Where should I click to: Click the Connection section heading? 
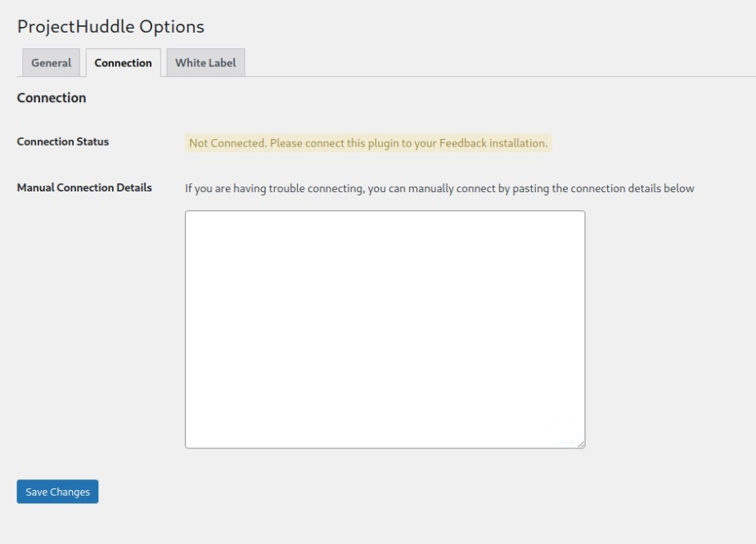(52, 98)
